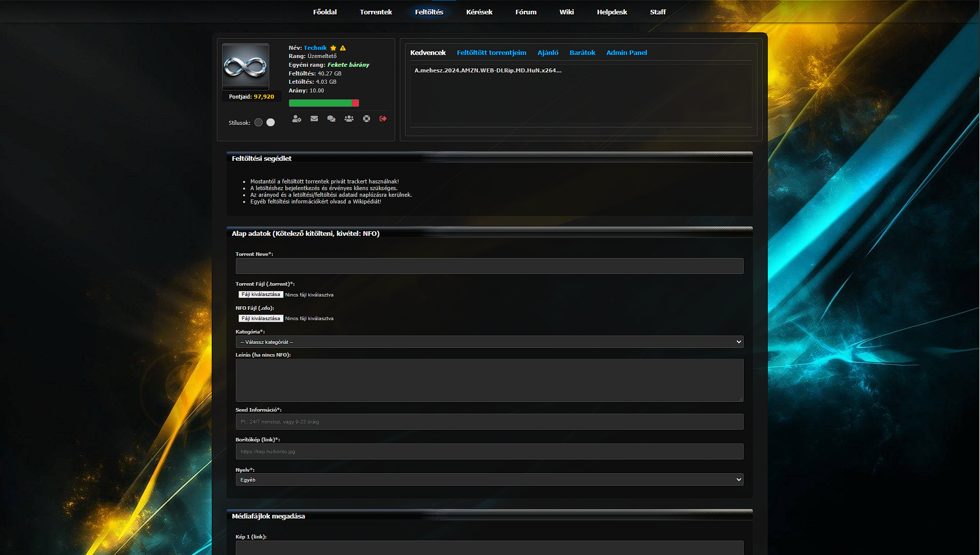This screenshot has height=555, width=980.
Task: Open Fórum from the top menu
Action: click(526, 12)
